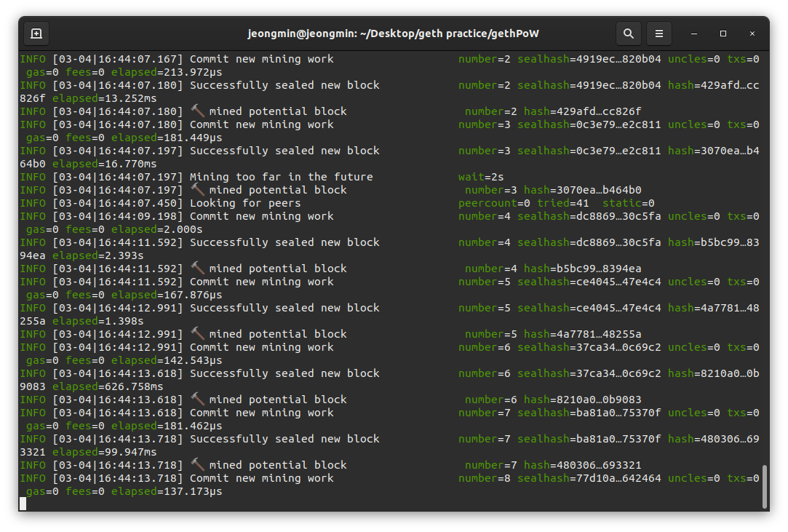
Task: Click sealhash=dc8869…30c5fa on the commit line
Action: [589, 216]
